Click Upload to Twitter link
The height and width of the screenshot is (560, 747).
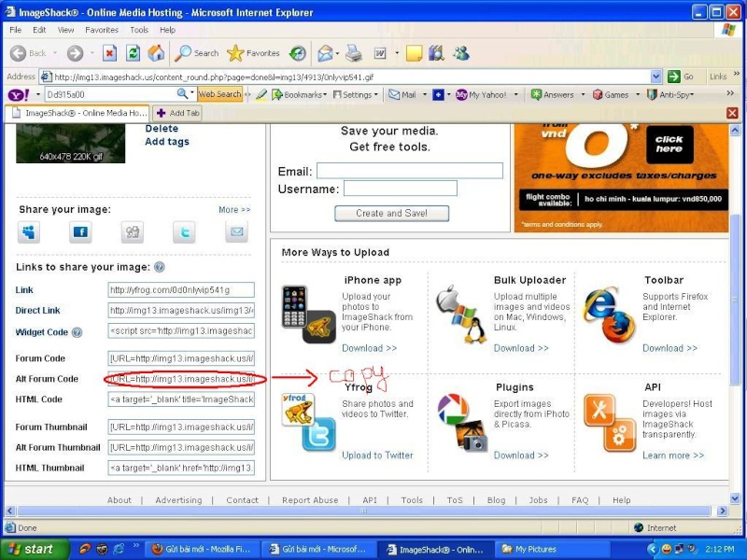pyautogui.click(x=377, y=455)
